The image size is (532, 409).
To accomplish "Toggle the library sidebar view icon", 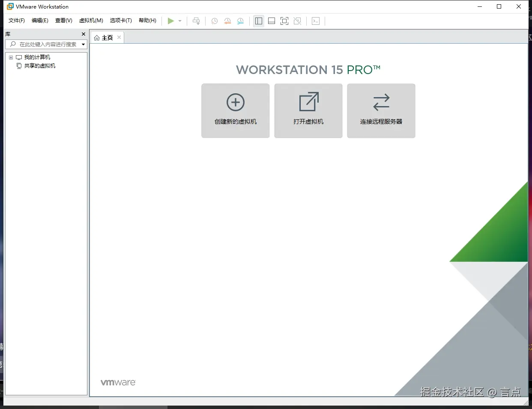I will tap(259, 21).
